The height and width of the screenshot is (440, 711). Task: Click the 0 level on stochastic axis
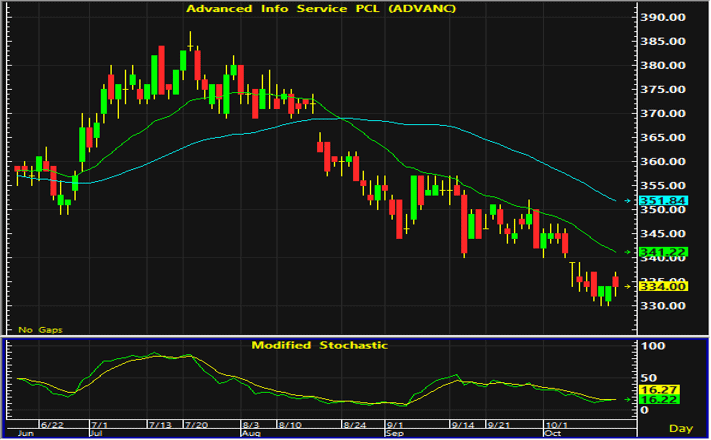[x=644, y=410]
